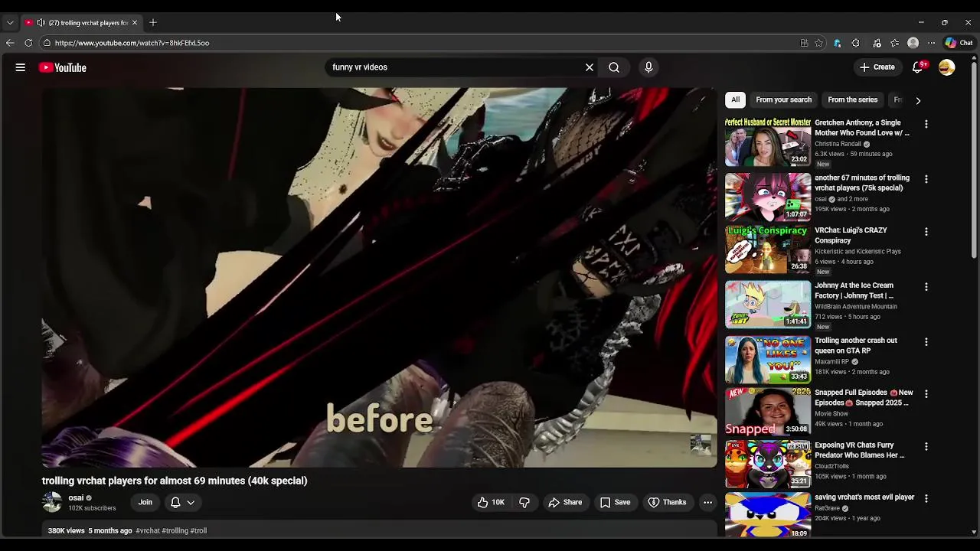Viewport: 980px width, 551px height.
Task: Open options for vrchat's most evil player video
Action: 926,498
